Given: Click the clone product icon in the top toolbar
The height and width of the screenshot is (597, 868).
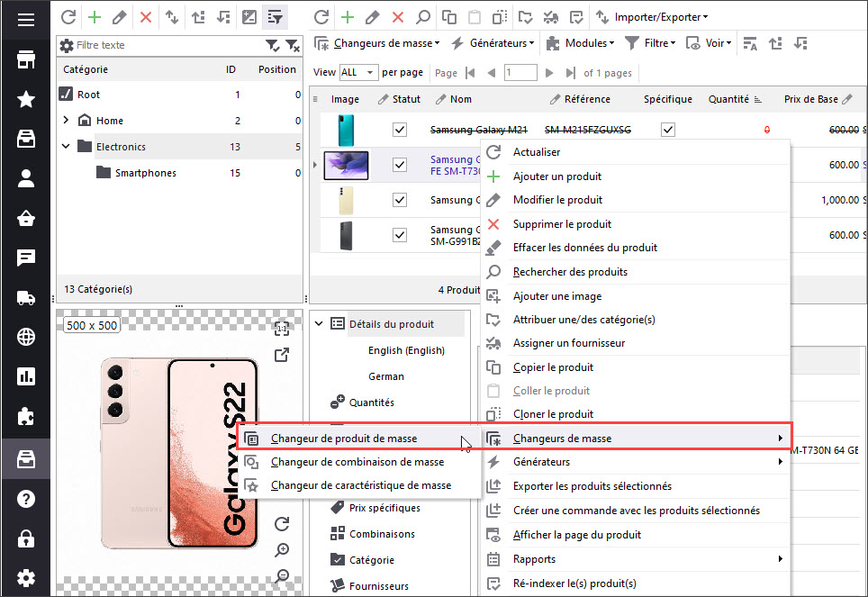Looking at the screenshot, I should [x=500, y=17].
